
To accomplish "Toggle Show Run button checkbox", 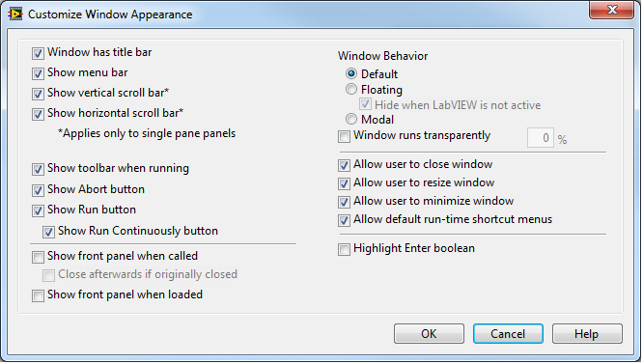I will 39,210.
